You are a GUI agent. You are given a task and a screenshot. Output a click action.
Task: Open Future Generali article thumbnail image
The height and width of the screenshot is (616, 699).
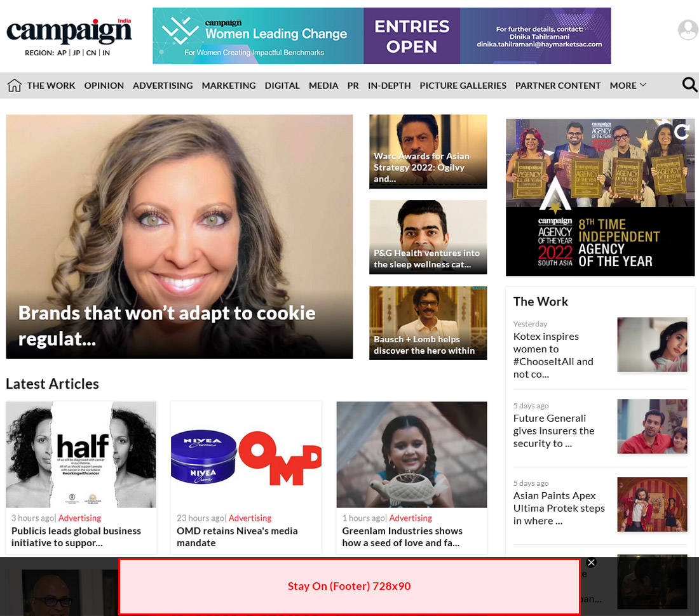pos(652,426)
